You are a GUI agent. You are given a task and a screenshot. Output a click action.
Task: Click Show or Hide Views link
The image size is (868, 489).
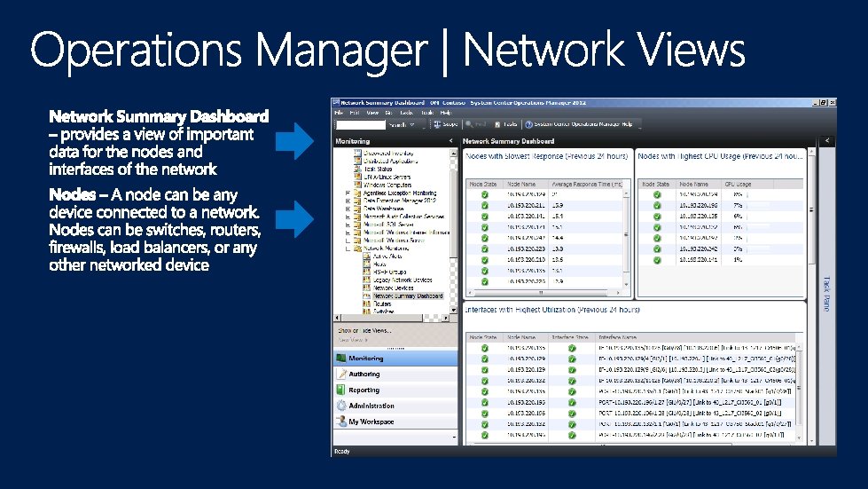364,330
